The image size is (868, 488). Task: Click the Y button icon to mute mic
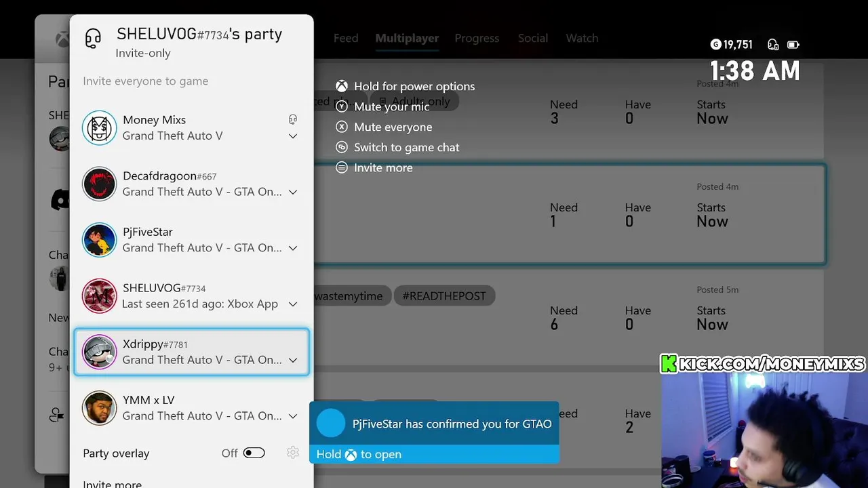(x=342, y=106)
